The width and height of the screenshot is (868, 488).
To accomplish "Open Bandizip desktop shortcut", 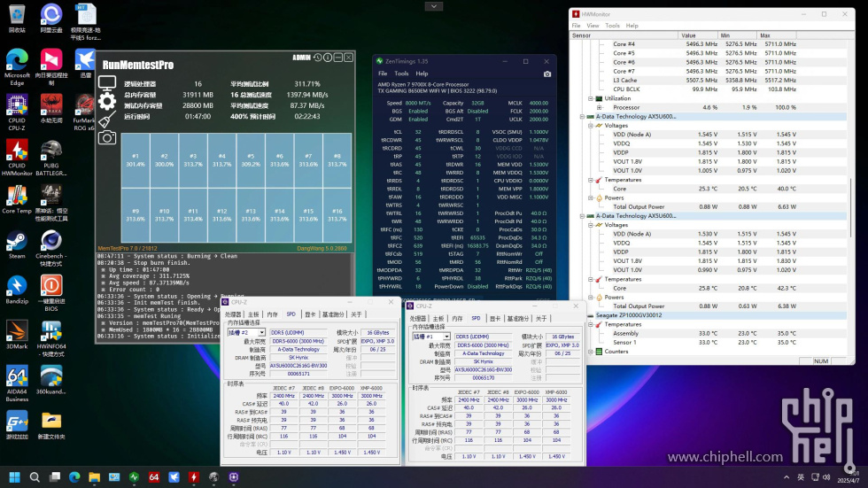I will tap(17, 290).
